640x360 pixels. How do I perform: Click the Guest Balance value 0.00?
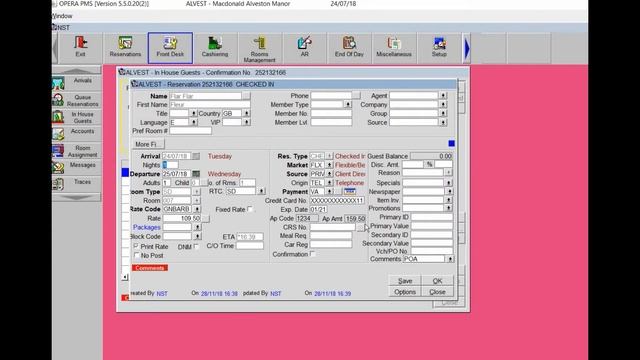(431, 156)
